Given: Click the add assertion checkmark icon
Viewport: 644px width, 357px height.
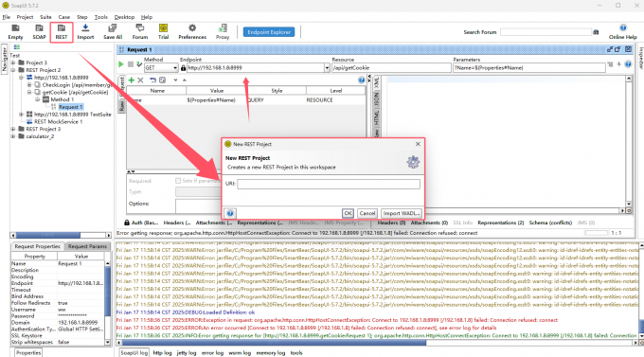Looking at the screenshot, I should [x=139, y=64].
